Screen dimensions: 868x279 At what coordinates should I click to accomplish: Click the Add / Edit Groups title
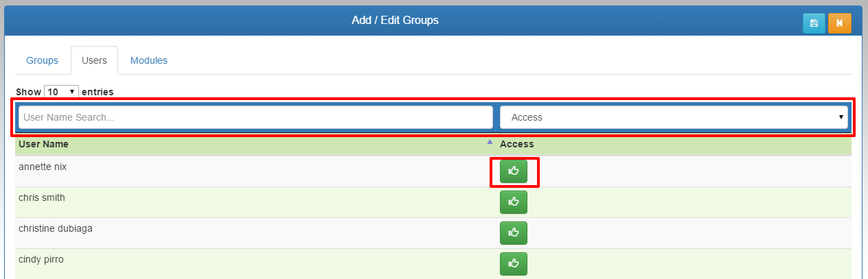395,21
